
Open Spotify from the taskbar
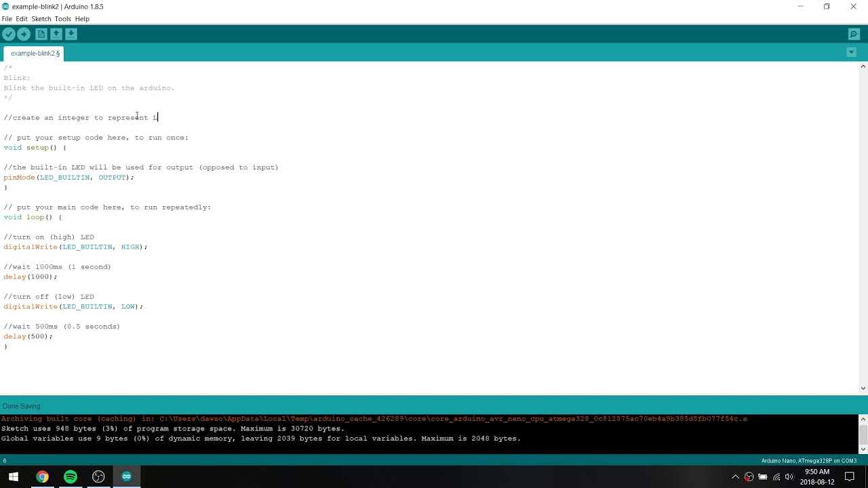71,476
